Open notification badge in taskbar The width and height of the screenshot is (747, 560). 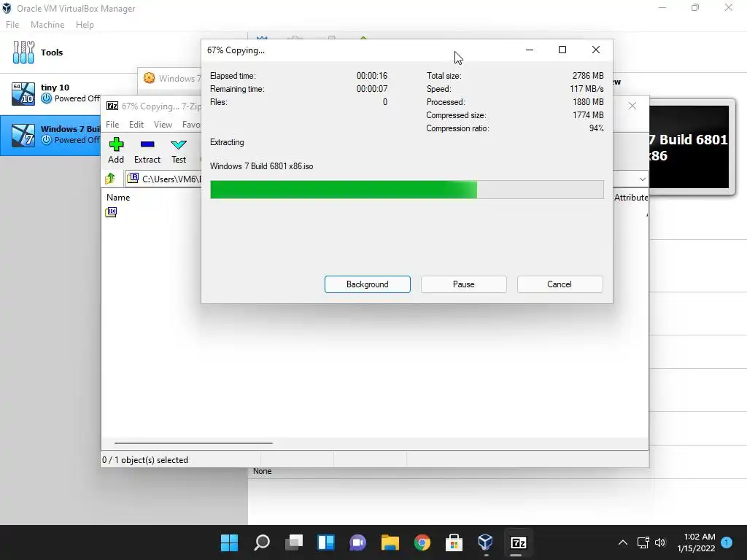727,542
